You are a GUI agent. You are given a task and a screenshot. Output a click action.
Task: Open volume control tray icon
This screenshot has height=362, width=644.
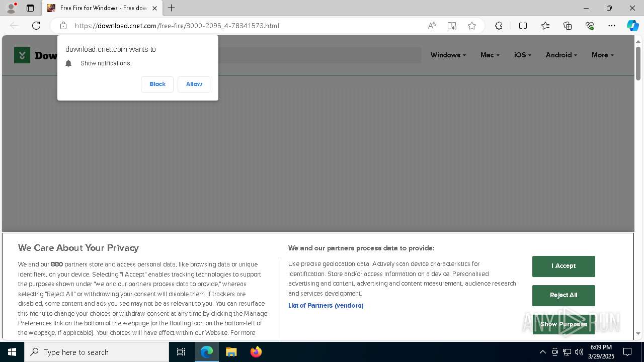tap(579, 352)
